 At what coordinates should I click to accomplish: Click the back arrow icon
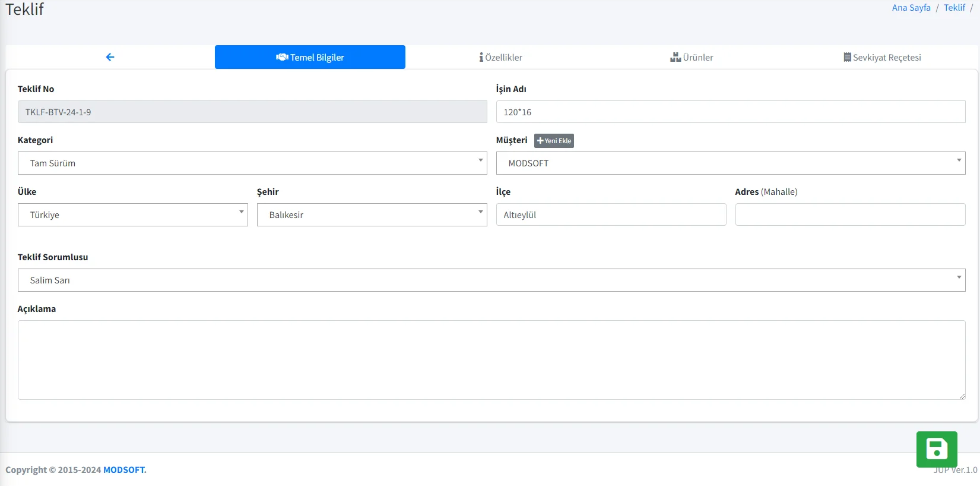coord(110,57)
